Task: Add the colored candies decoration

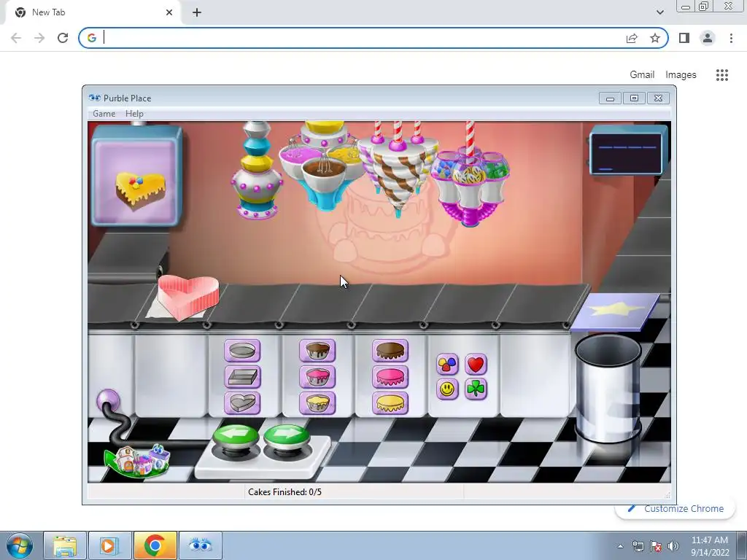Action: [x=447, y=365]
